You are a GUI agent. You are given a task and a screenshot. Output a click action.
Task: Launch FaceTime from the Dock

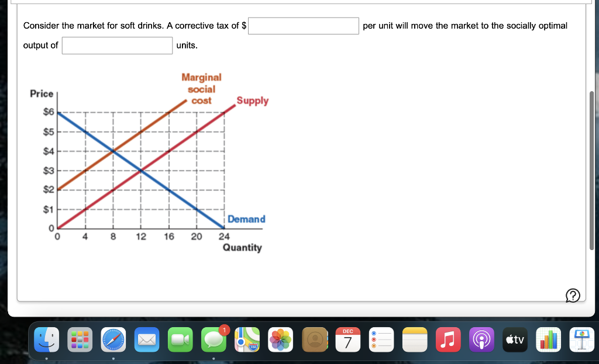pos(180,339)
